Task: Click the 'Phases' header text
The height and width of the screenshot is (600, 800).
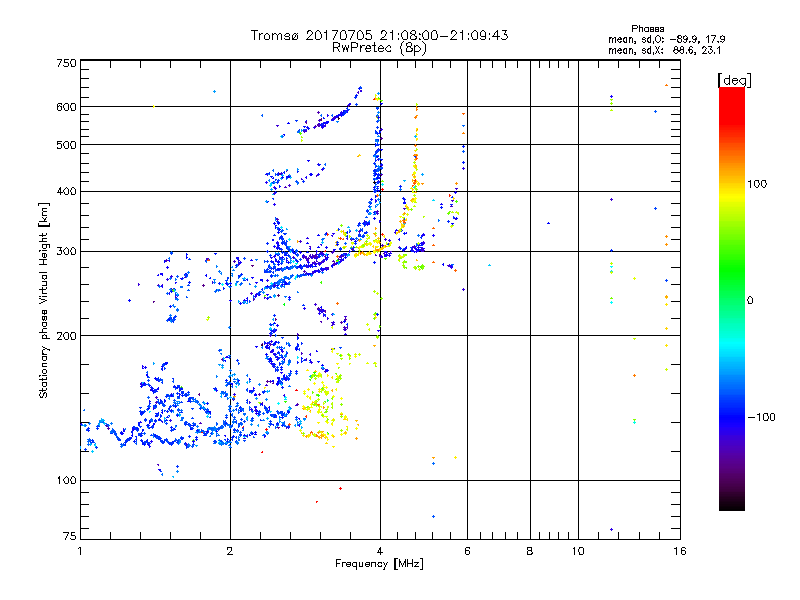Action: click(647, 29)
